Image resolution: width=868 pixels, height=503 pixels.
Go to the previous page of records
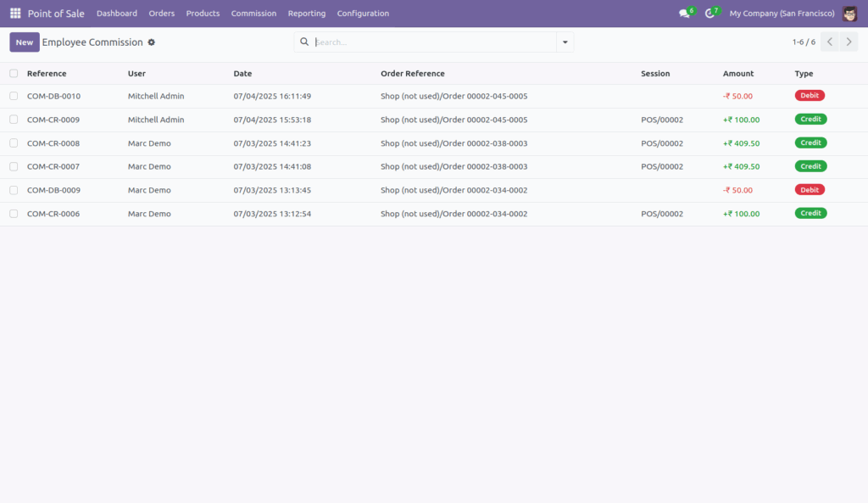(x=829, y=41)
